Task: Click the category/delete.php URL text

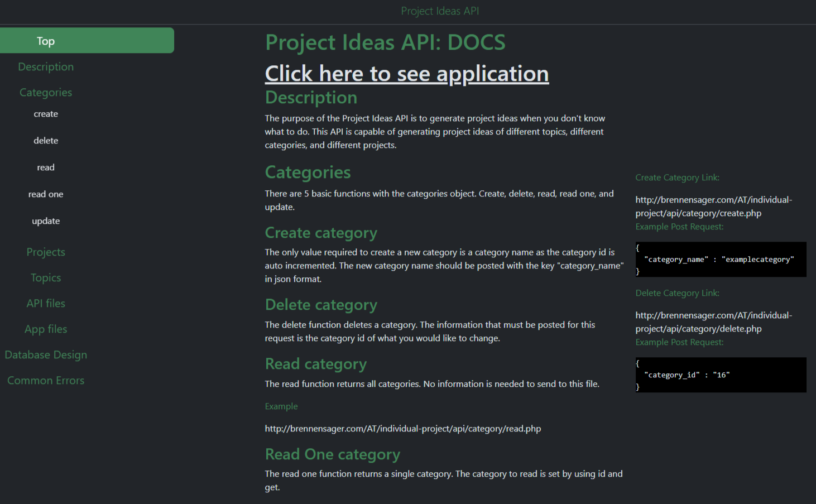Action: pos(714,322)
